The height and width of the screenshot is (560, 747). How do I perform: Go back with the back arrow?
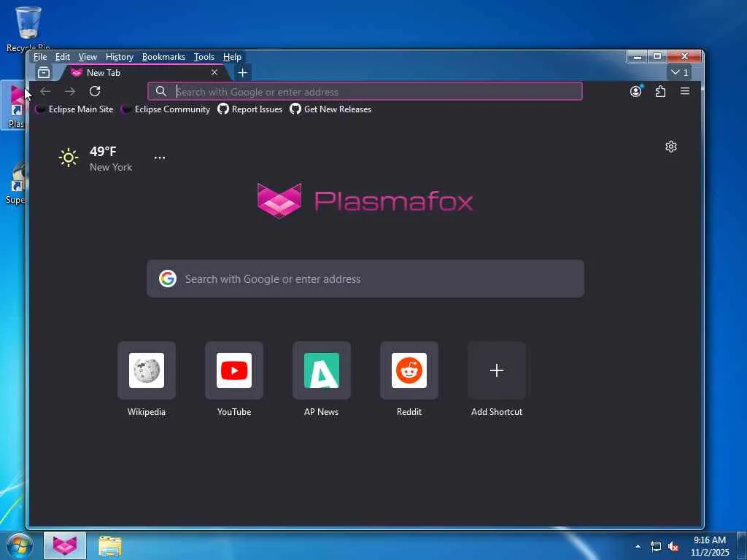pos(45,91)
